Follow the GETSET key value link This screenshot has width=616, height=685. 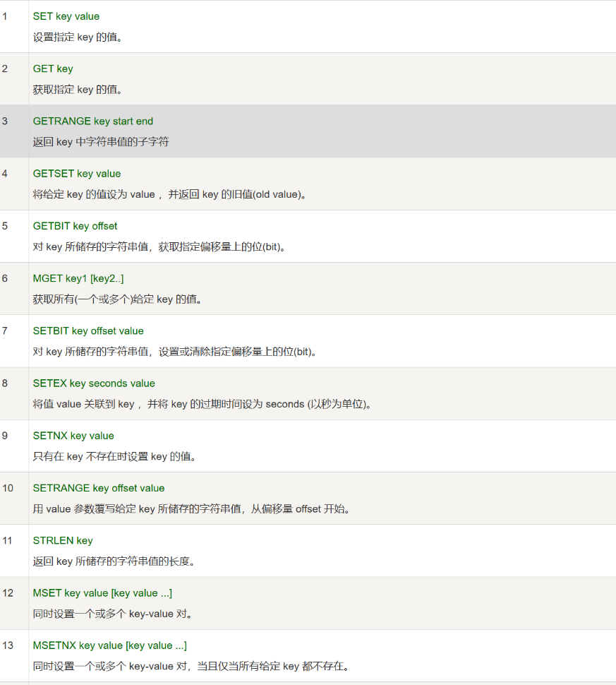tap(77, 174)
